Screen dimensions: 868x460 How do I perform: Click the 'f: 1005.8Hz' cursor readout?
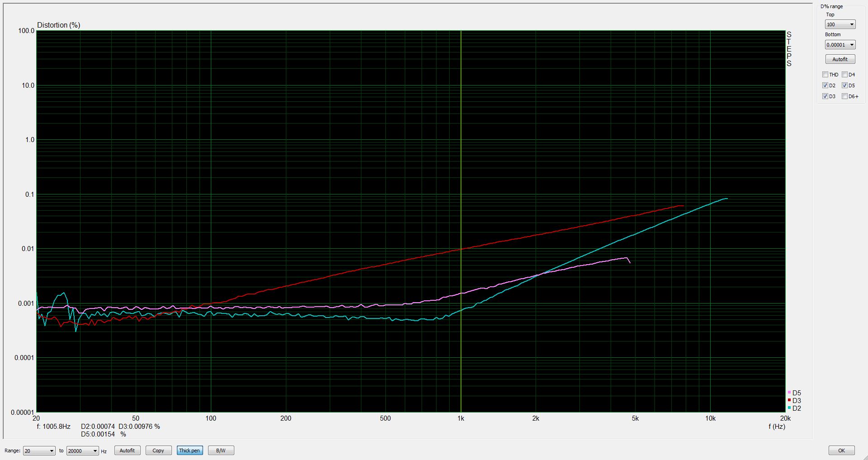[x=54, y=427]
